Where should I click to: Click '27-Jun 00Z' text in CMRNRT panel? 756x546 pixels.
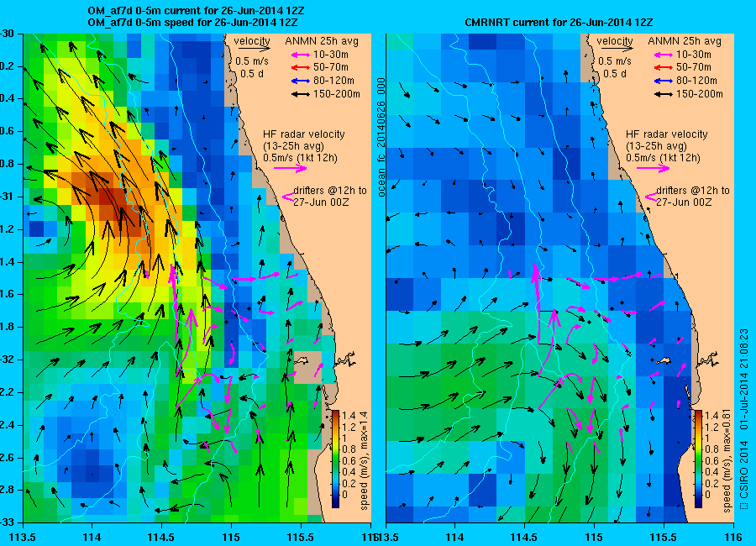(x=684, y=202)
